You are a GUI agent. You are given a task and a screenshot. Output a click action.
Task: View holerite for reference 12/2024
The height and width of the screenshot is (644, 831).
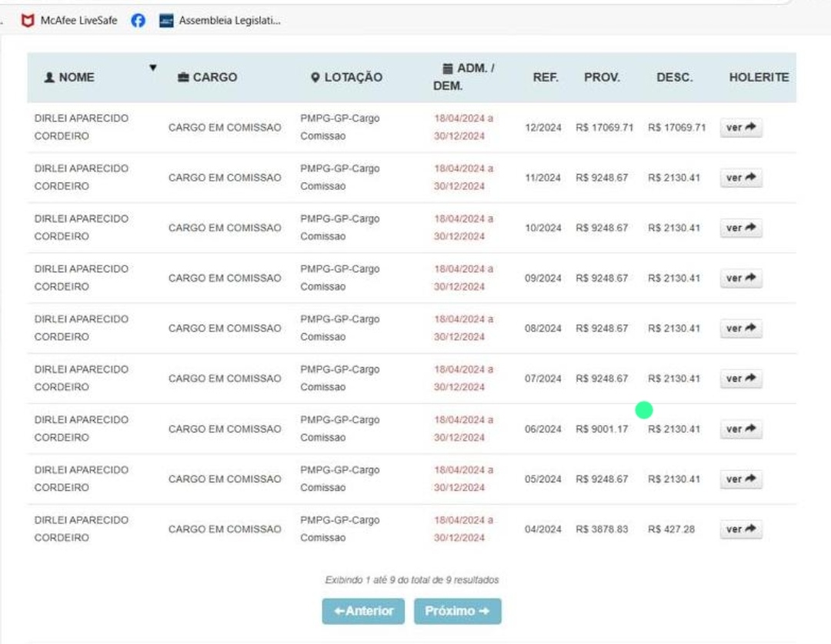[x=741, y=128]
